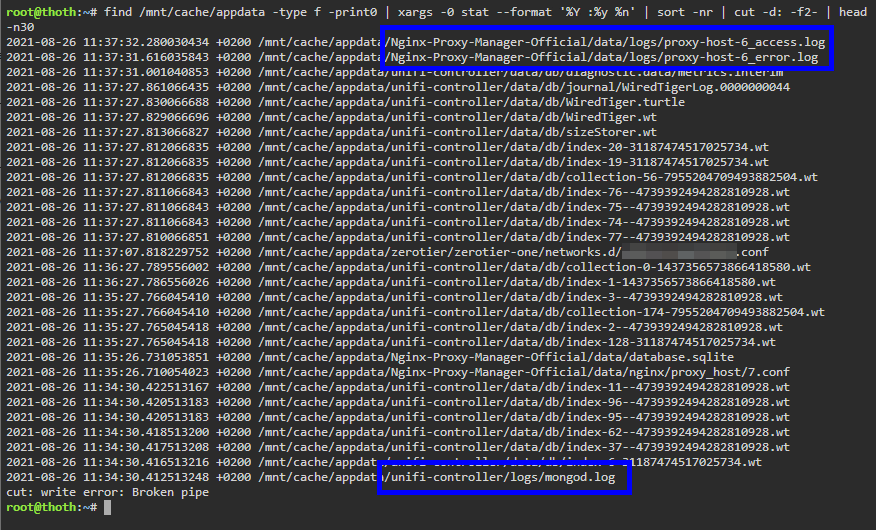Screen dimensions: 876x530
Task: Click the timestamp 11:34:30.416513216
Action: 146,462
